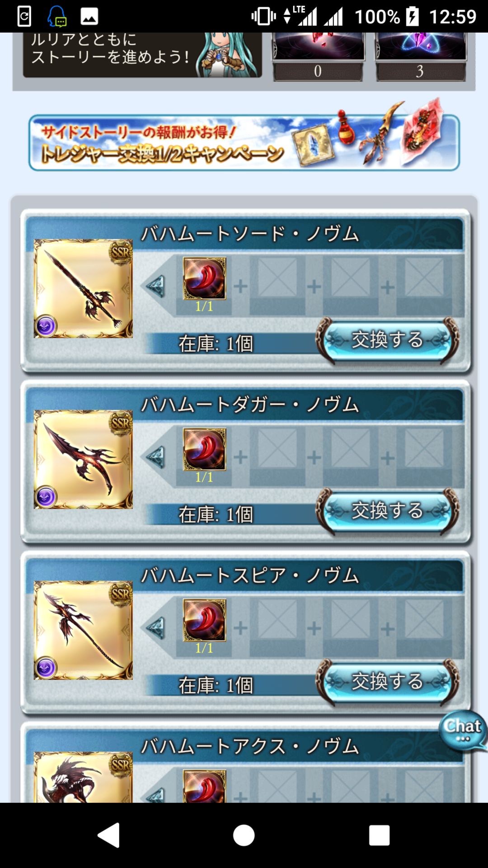Select red horn material icon for Dagger Novum
The image size is (488, 868).
(204, 449)
